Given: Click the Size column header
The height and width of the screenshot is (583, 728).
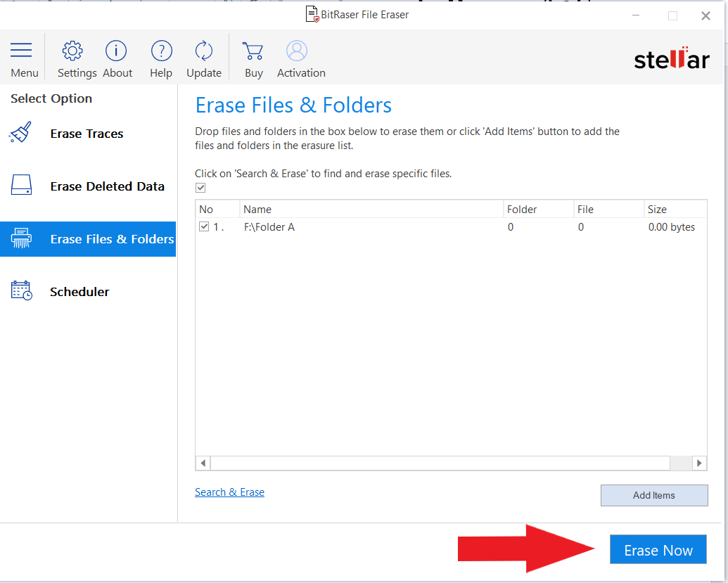Looking at the screenshot, I should (x=675, y=210).
